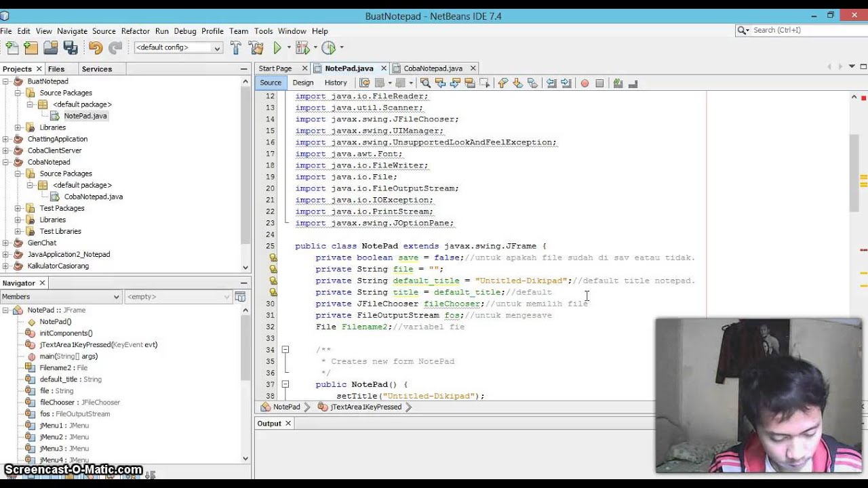Screen dimensions: 868x488
Task: Open Run Project dropdown arrow
Action: [289, 47]
